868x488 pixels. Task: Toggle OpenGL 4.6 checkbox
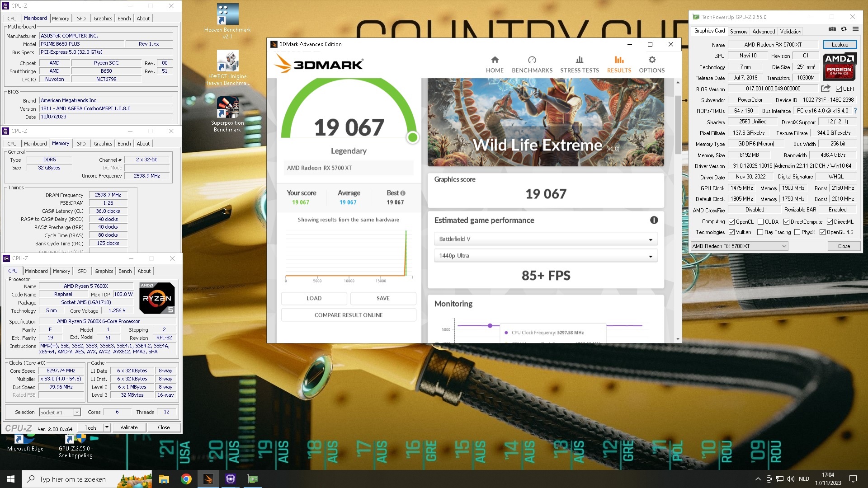coord(822,232)
